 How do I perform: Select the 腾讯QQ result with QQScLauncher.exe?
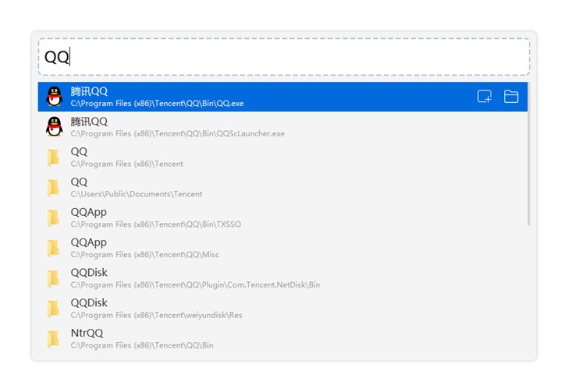[282, 127]
